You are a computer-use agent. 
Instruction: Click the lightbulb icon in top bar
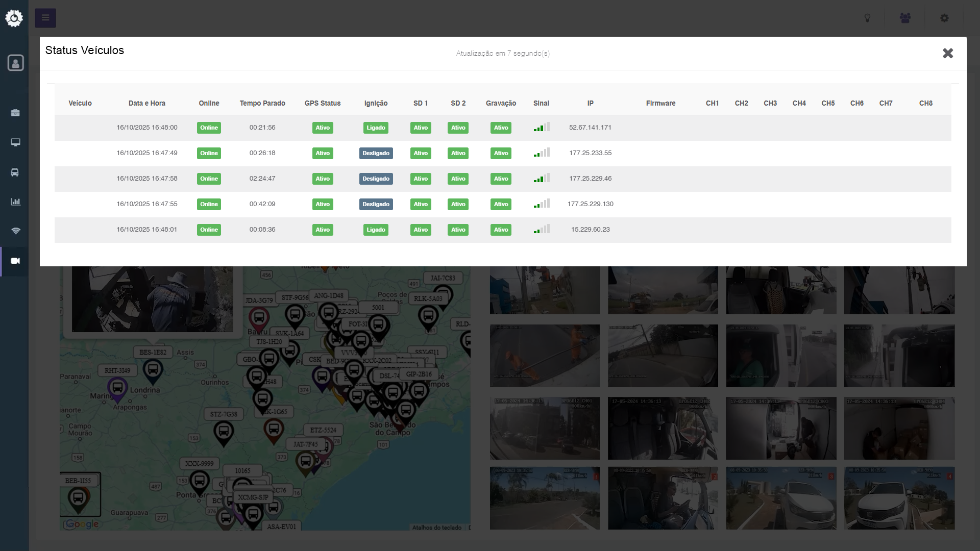click(867, 18)
